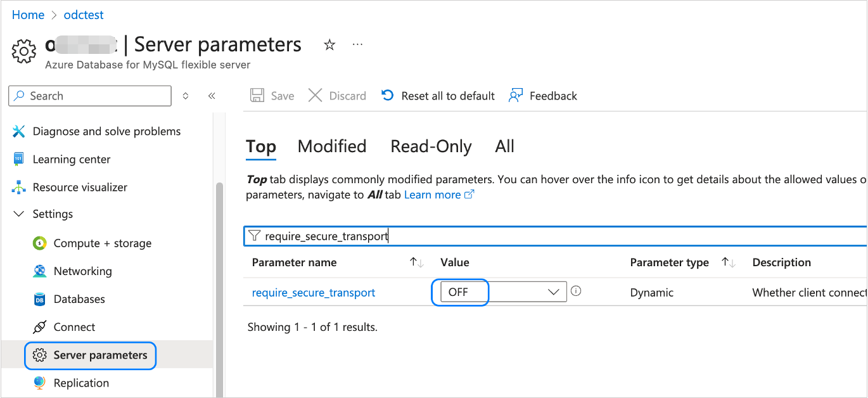Viewport: 868px width, 398px height.
Task: Click the favorite star icon beside title
Action: pyautogui.click(x=329, y=45)
